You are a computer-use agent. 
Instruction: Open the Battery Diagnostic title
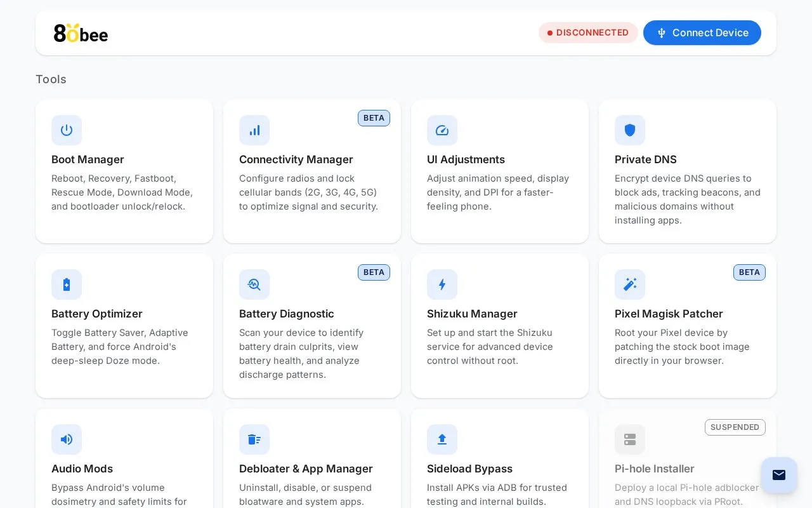point(287,314)
